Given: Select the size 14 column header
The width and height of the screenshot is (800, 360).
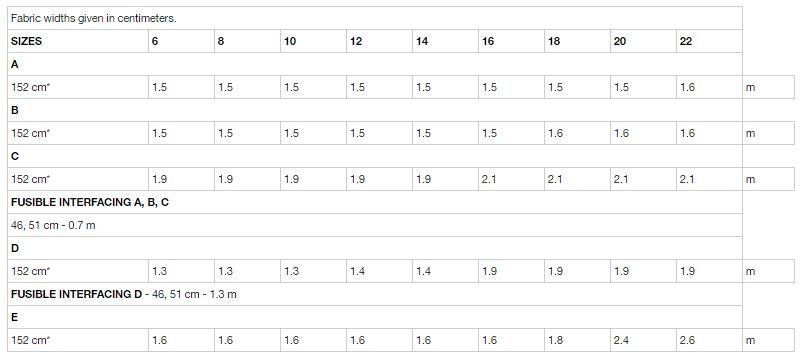Looking at the screenshot, I should (445, 41).
